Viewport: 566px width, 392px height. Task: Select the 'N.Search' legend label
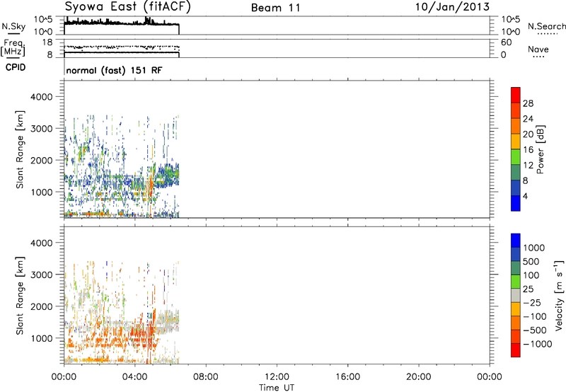coord(546,26)
